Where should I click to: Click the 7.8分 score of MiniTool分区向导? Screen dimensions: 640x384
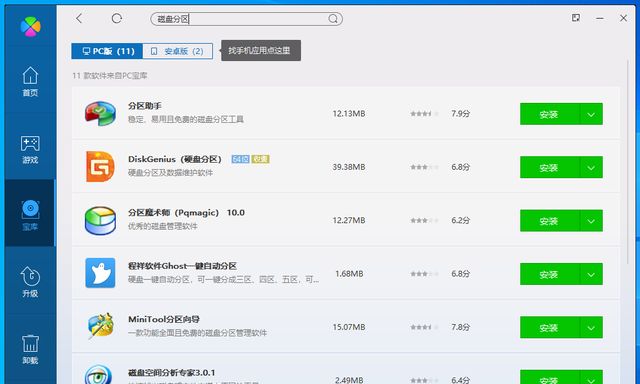click(x=460, y=327)
